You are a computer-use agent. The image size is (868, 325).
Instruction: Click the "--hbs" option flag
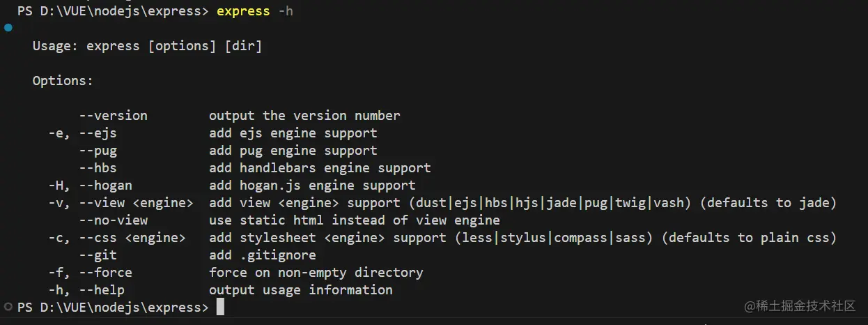coord(98,168)
